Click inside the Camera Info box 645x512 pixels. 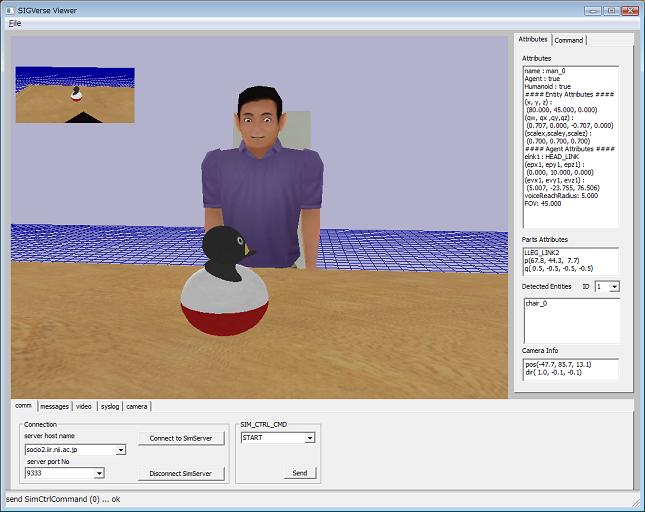[570, 369]
